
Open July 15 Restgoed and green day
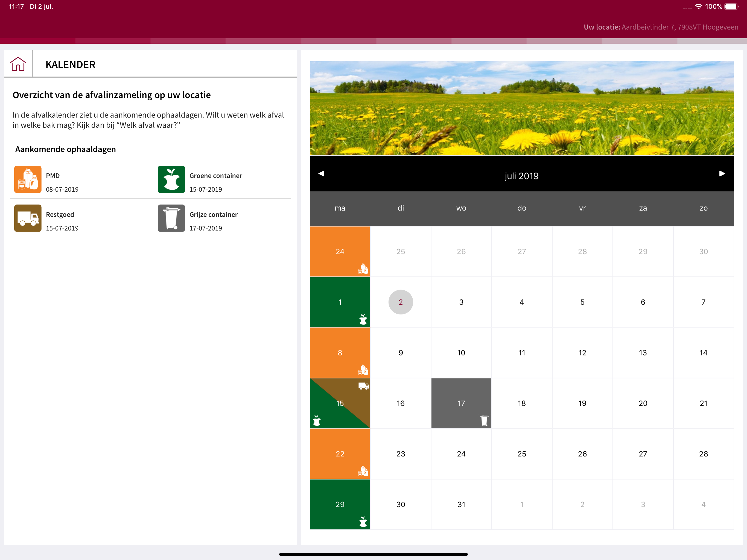point(340,403)
